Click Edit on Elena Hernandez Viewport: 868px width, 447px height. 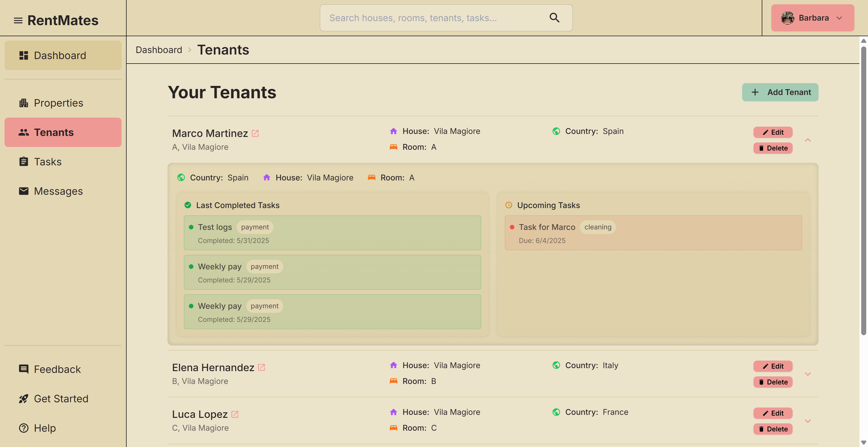[x=773, y=366]
